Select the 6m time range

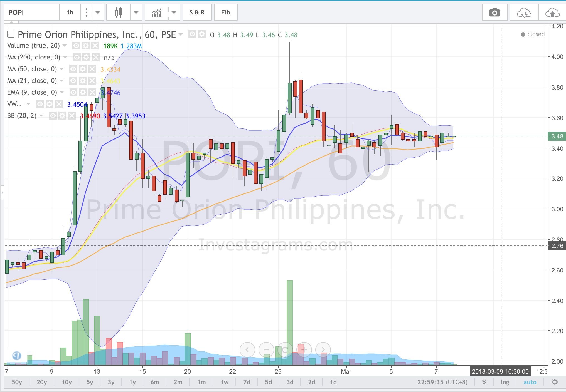[155, 382]
